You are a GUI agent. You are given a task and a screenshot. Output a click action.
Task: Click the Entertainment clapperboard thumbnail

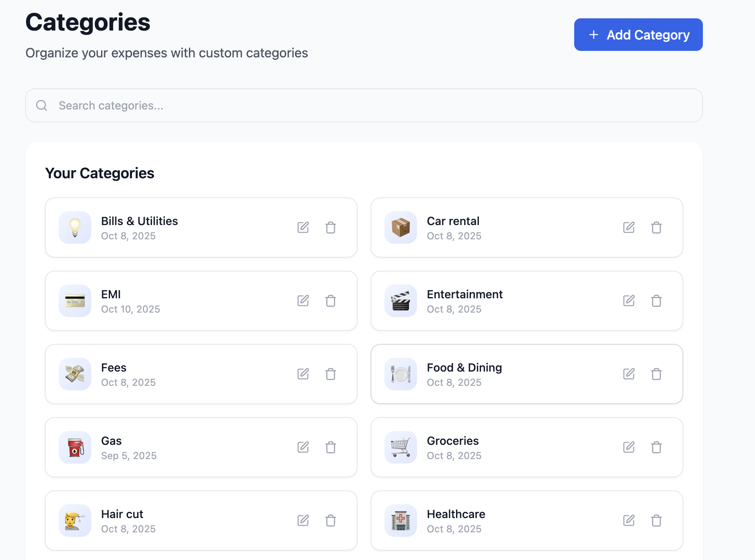coord(400,301)
